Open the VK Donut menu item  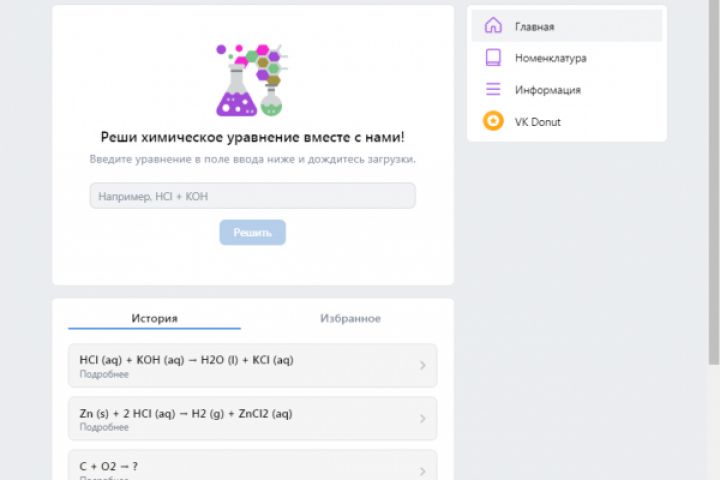(567, 122)
